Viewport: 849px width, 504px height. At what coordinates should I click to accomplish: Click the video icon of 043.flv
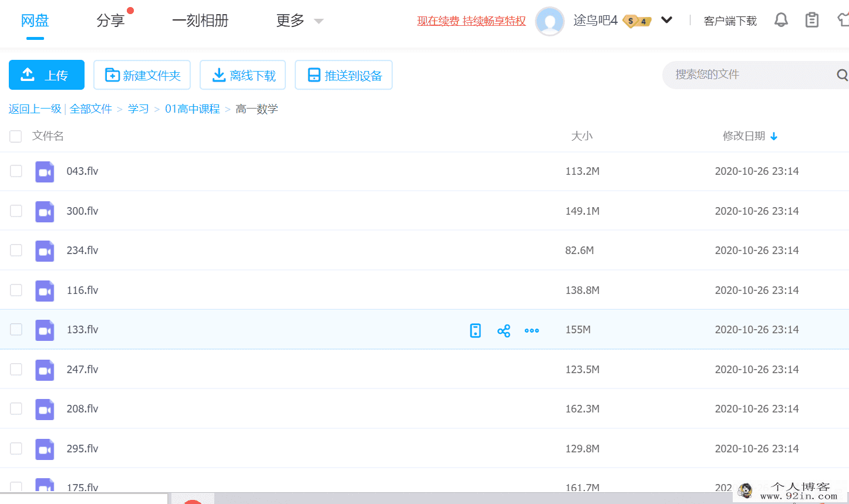click(x=45, y=172)
